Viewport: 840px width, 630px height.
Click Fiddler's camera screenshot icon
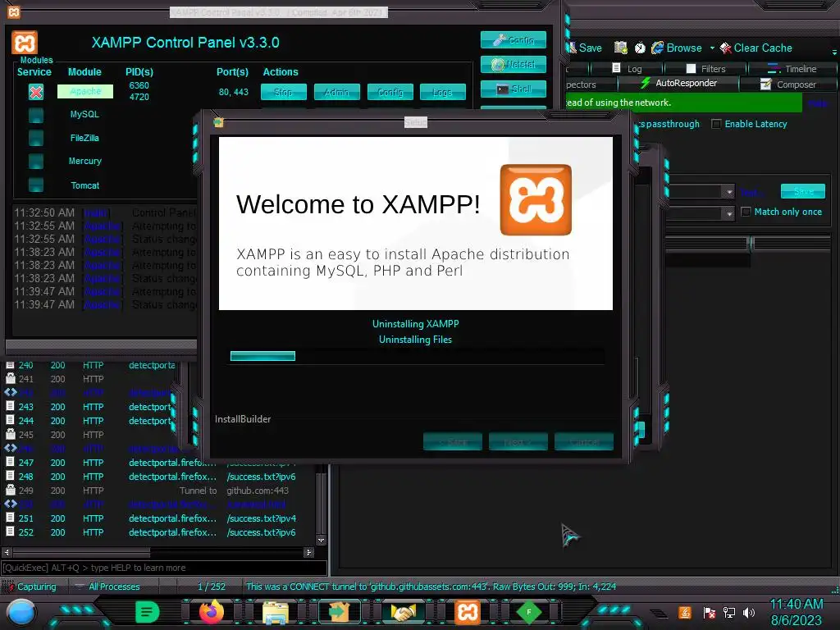(x=620, y=48)
